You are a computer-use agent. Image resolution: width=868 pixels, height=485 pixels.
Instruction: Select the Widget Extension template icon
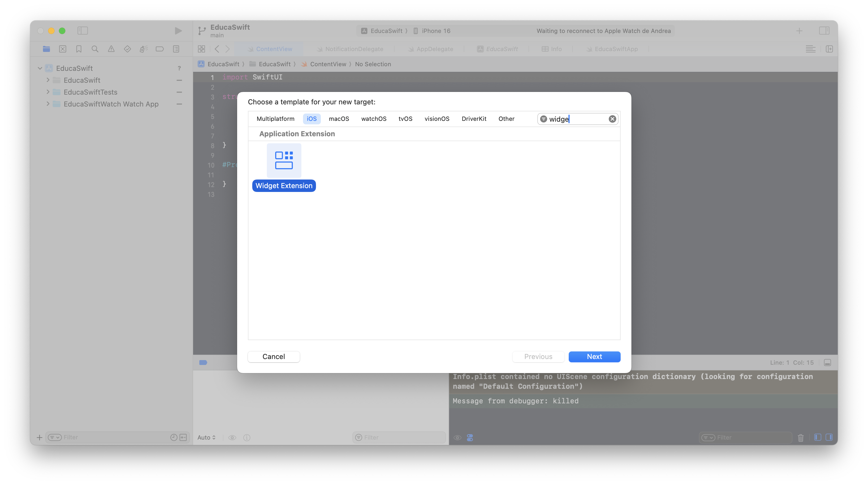click(x=284, y=161)
